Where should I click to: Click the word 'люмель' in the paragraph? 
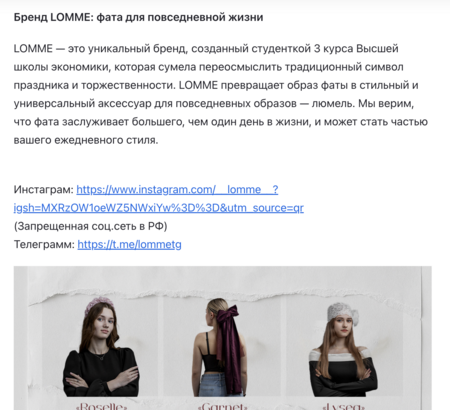pyautogui.click(x=332, y=104)
